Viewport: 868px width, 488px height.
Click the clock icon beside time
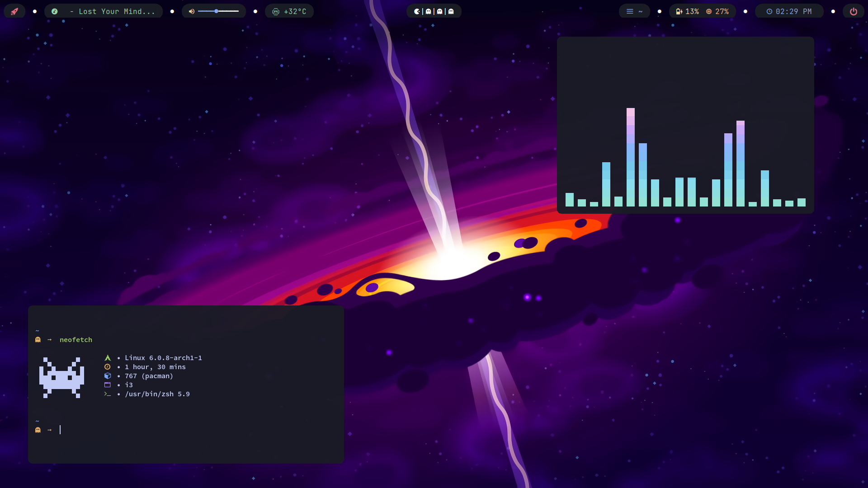[769, 11]
